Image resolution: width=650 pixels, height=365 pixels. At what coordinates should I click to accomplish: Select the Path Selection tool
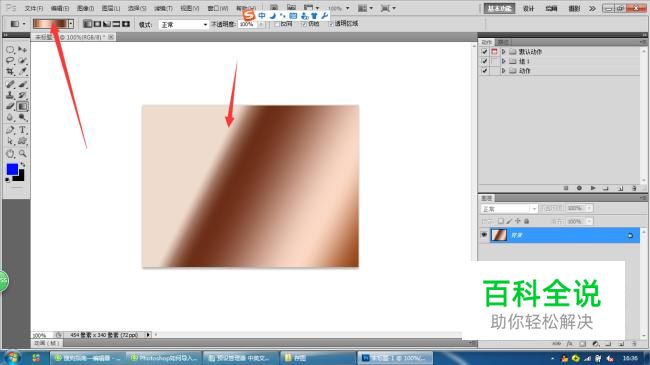click(x=10, y=141)
